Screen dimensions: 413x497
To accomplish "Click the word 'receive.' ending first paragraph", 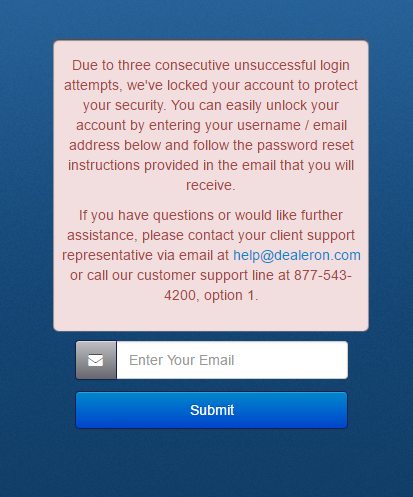I will tap(211, 185).
